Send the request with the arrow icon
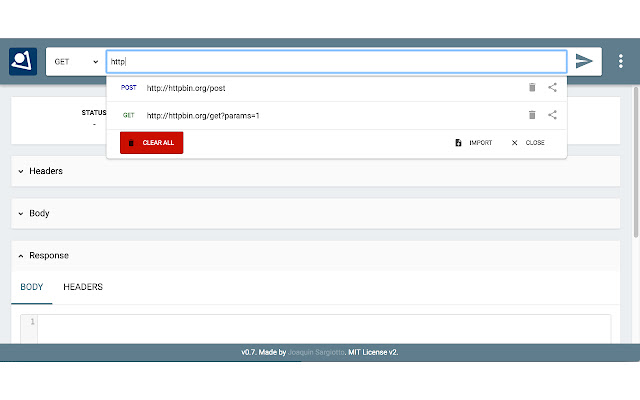Image resolution: width=640 pixels, height=400 pixels. pos(584,61)
